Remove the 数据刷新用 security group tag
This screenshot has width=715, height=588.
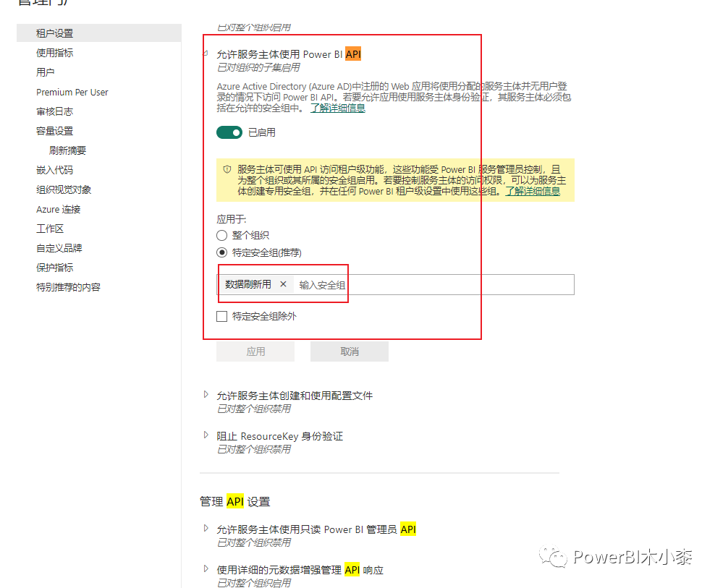[283, 284]
